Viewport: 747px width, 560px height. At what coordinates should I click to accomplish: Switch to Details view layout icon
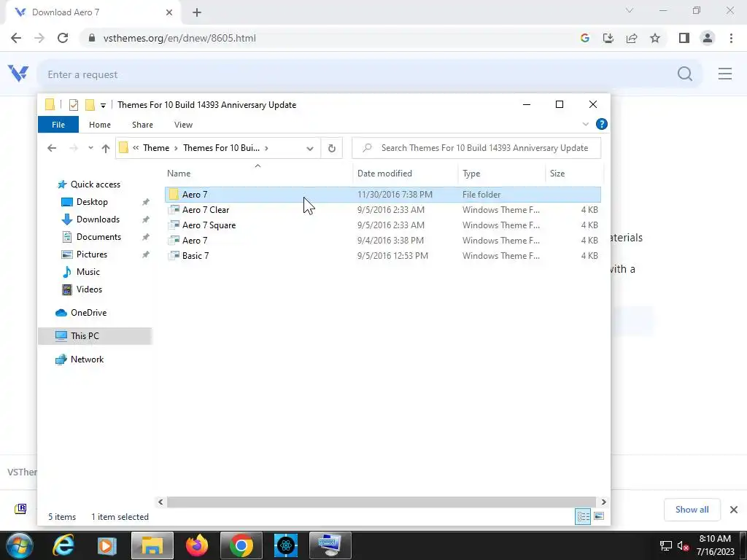583,517
